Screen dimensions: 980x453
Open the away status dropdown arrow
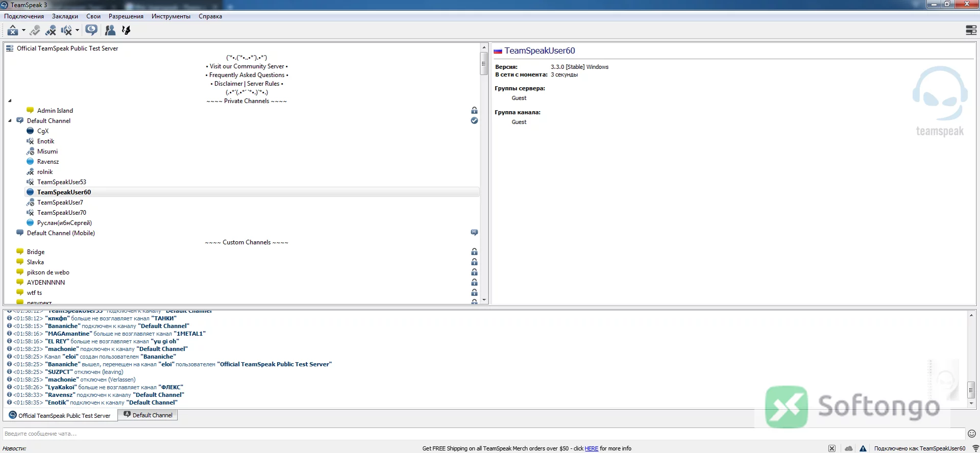[x=23, y=31]
